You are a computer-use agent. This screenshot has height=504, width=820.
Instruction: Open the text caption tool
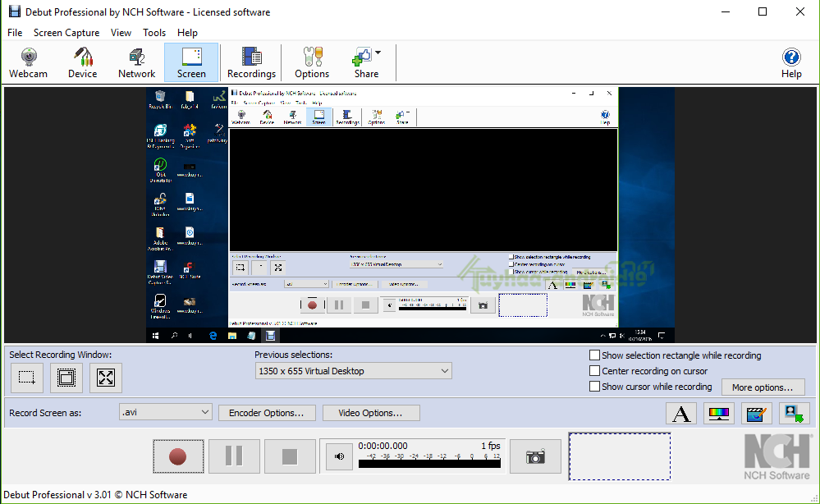[681, 414]
